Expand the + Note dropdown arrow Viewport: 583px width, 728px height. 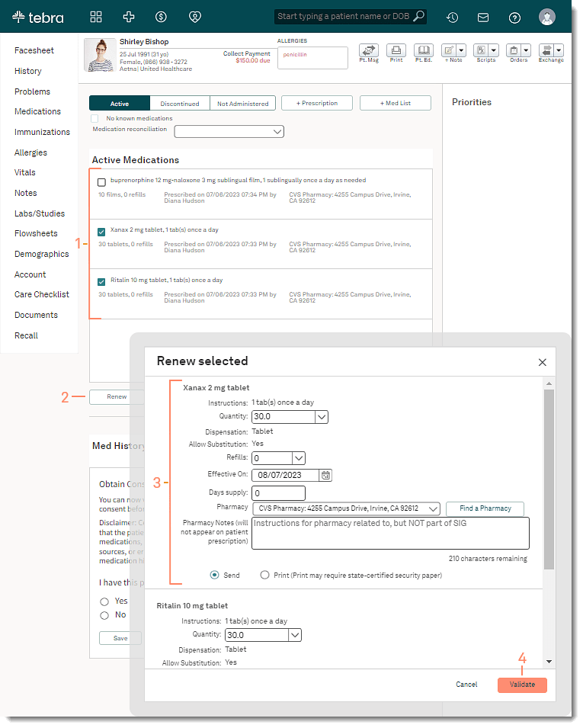click(x=461, y=50)
